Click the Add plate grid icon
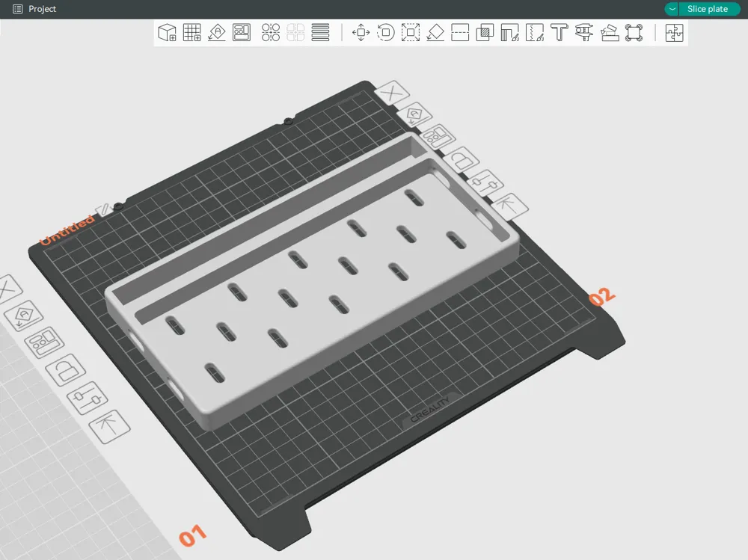The height and width of the screenshot is (560, 748). pos(192,32)
